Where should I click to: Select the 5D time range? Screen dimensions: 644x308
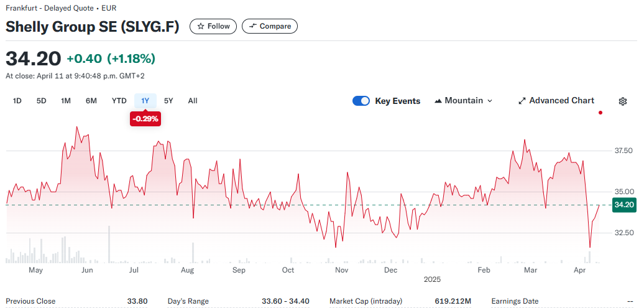coord(41,101)
